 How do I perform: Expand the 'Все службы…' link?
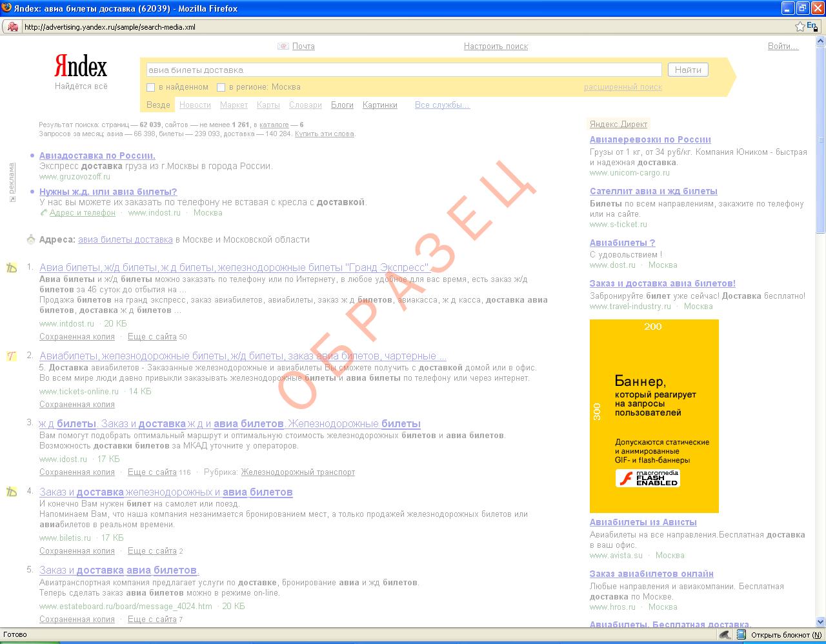[442, 105]
